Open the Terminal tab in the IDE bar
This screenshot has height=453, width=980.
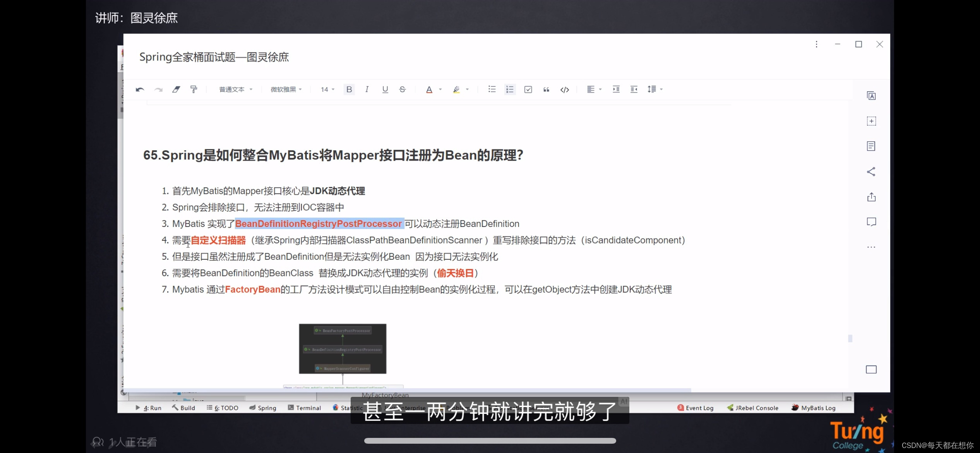pos(305,408)
